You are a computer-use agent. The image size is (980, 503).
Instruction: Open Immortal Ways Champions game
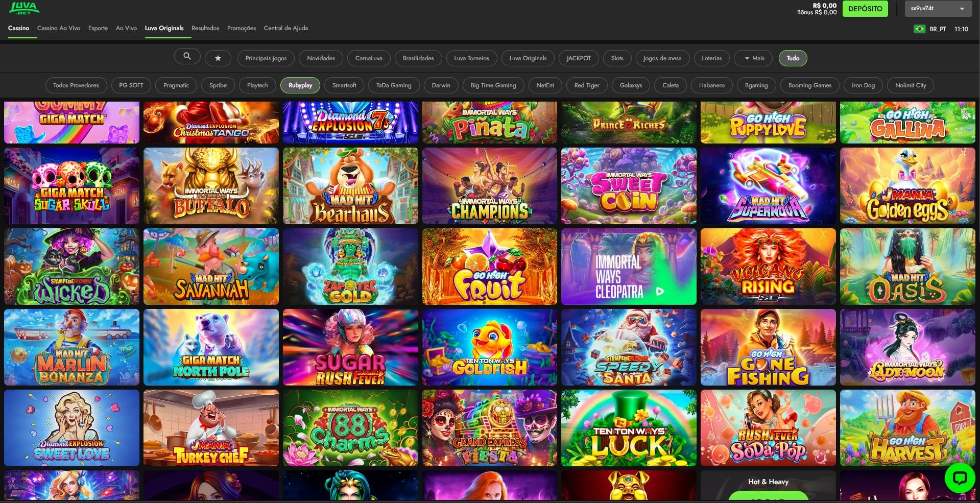(490, 186)
